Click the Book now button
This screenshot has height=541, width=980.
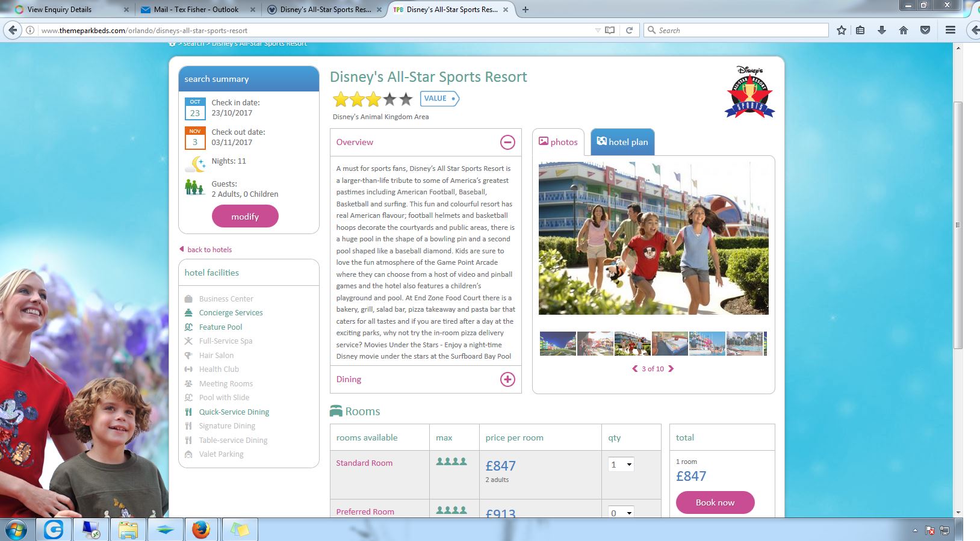(x=715, y=502)
